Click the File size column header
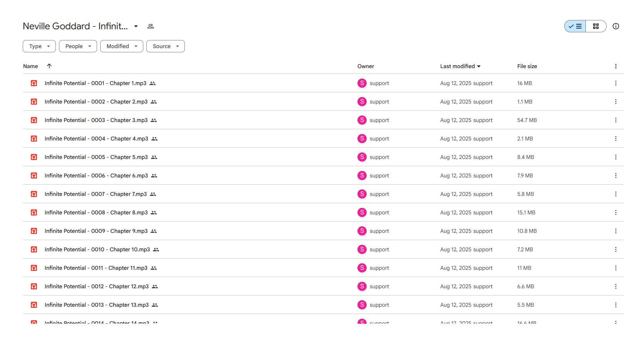The height and width of the screenshot is (351, 644). 527,66
